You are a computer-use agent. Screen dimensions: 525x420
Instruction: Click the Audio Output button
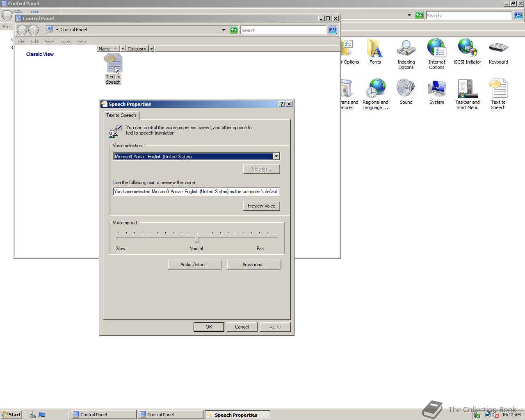pyautogui.click(x=195, y=265)
